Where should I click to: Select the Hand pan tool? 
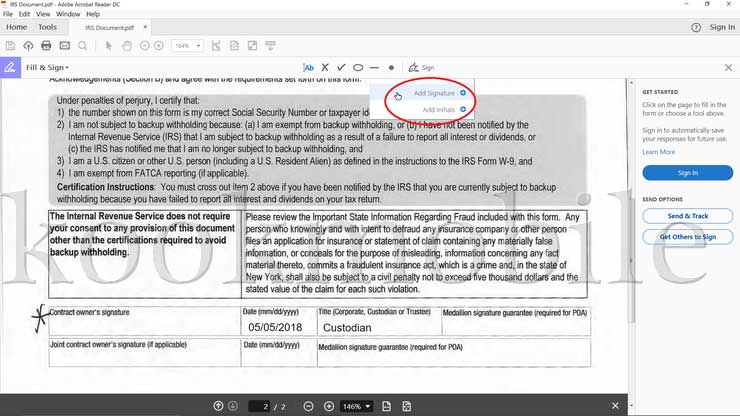pos(127,46)
